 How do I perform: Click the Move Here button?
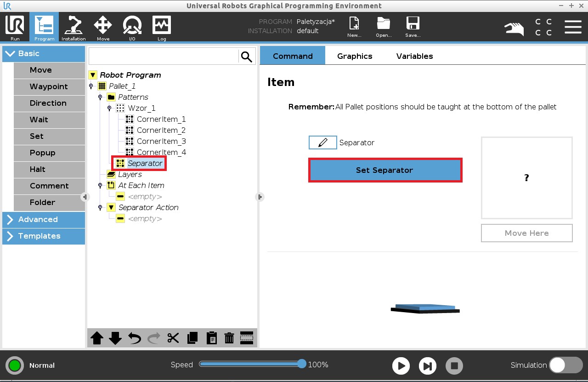click(526, 233)
